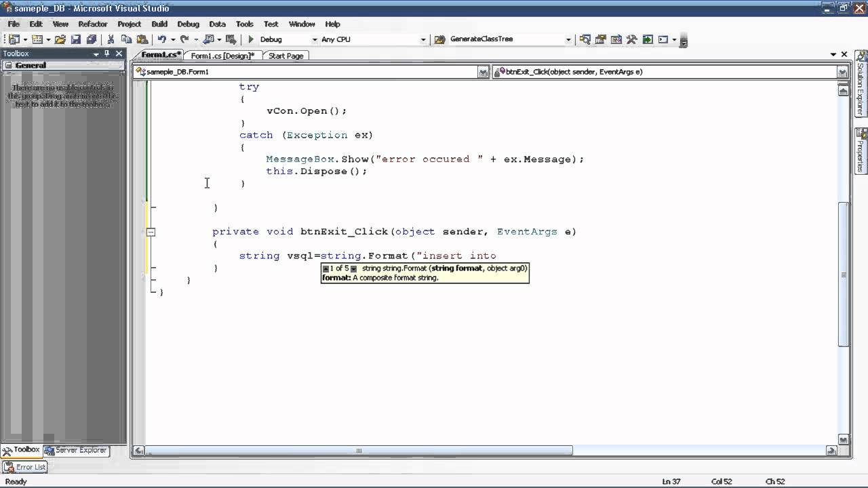This screenshot has width=868, height=488.
Task: Open the File menu
Action: pyautogui.click(x=14, y=24)
